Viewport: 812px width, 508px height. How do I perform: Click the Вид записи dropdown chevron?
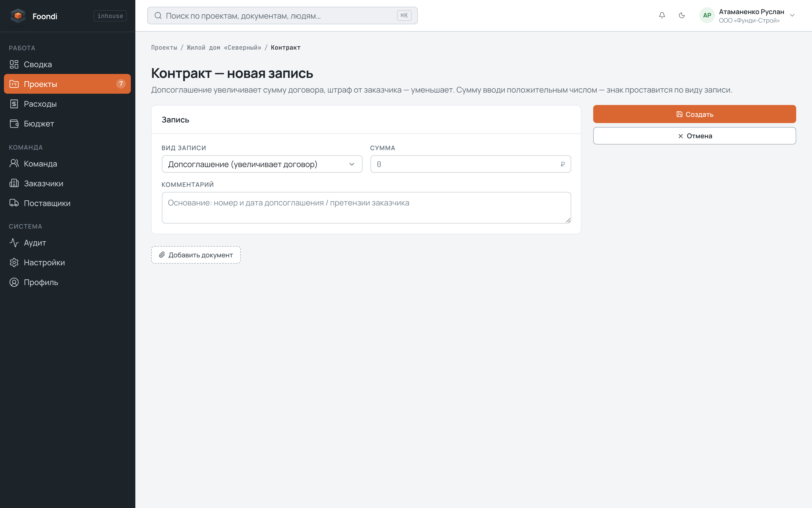tap(352, 164)
